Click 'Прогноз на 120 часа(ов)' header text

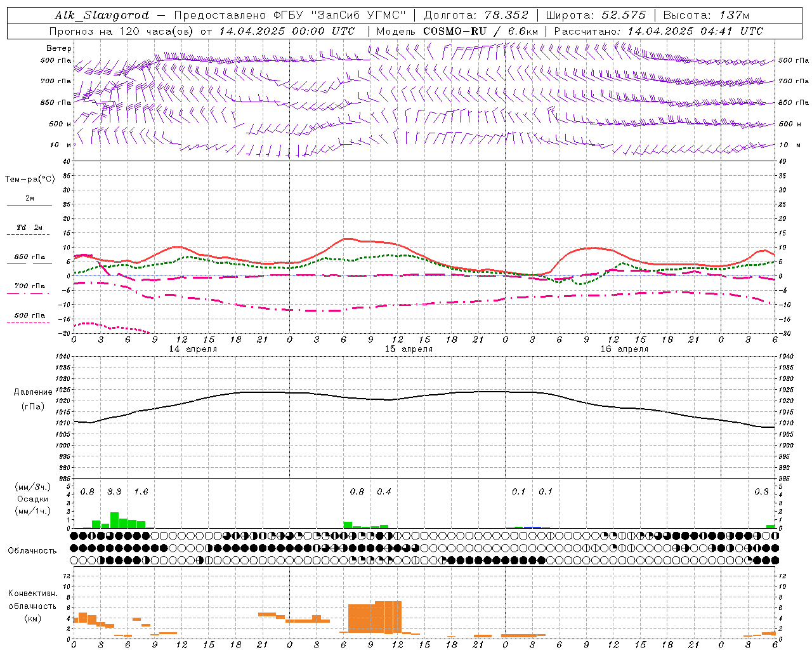pos(122,30)
